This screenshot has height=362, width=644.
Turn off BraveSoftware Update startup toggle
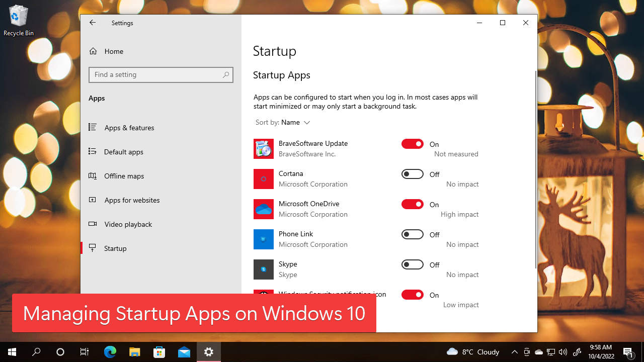pyautogui.click(x=413, y=144)
